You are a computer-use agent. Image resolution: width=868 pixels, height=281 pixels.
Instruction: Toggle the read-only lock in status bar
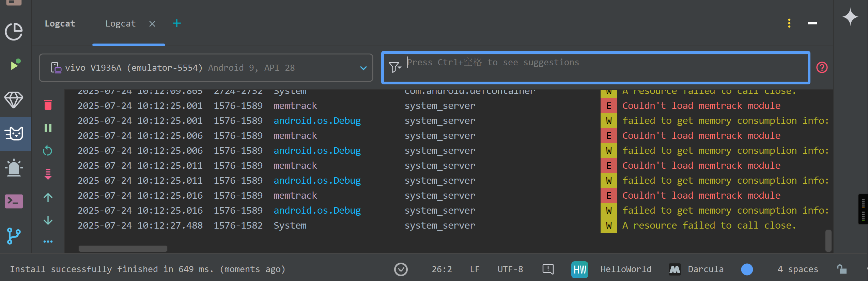842,269
